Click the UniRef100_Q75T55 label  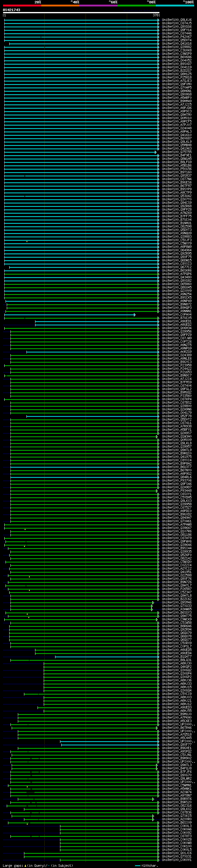click(x=177, y=152)
